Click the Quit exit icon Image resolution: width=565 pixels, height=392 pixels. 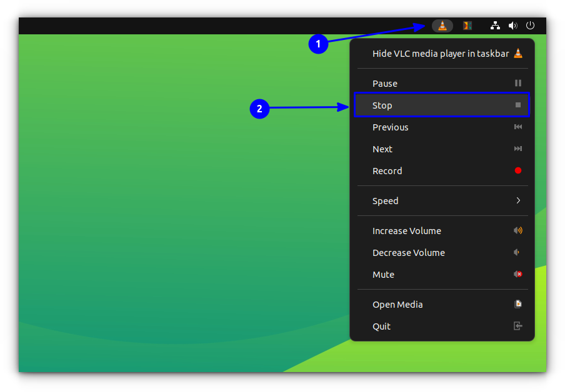point(517,326)
